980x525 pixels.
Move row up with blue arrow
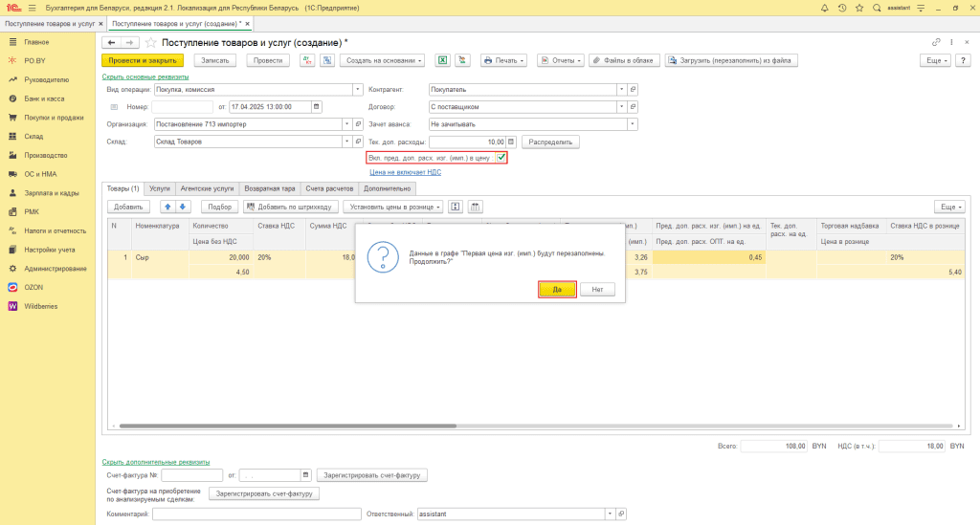pos(167,207)
